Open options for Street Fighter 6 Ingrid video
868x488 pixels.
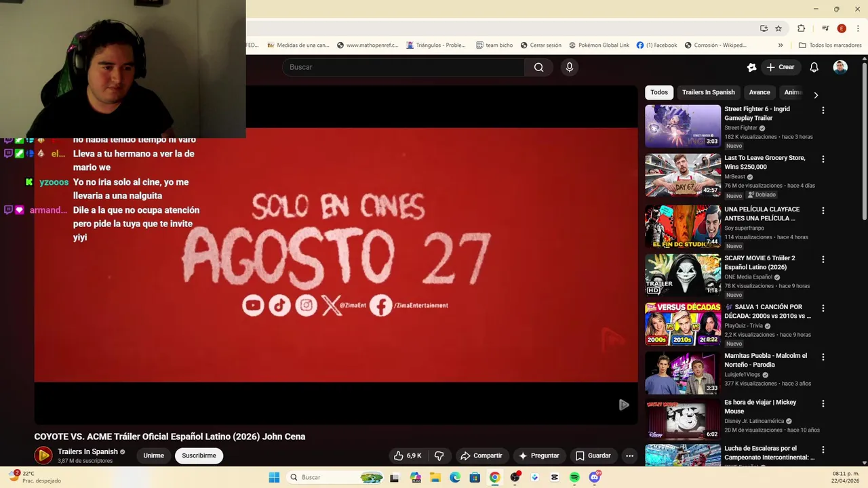(x=823, y=110)
